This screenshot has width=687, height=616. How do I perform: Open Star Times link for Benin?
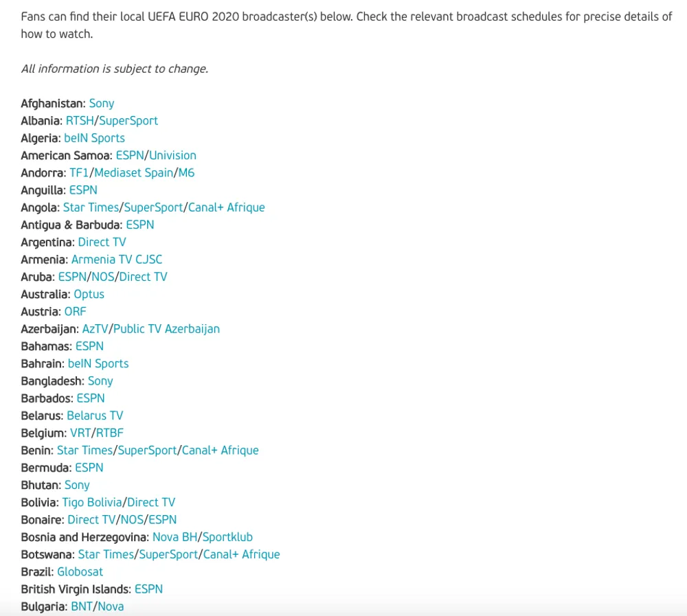click(x=85, y=450)
